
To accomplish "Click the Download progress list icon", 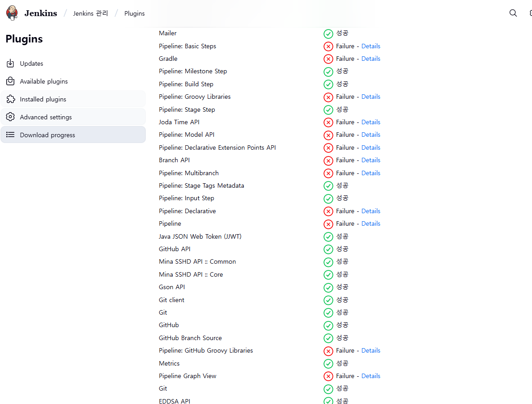I will (x=11, y=135).
